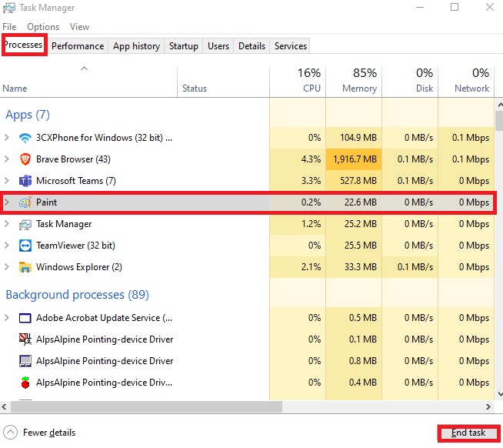
Task: Click the Windows Explorer folder icon
Action: tap(25, 267)
